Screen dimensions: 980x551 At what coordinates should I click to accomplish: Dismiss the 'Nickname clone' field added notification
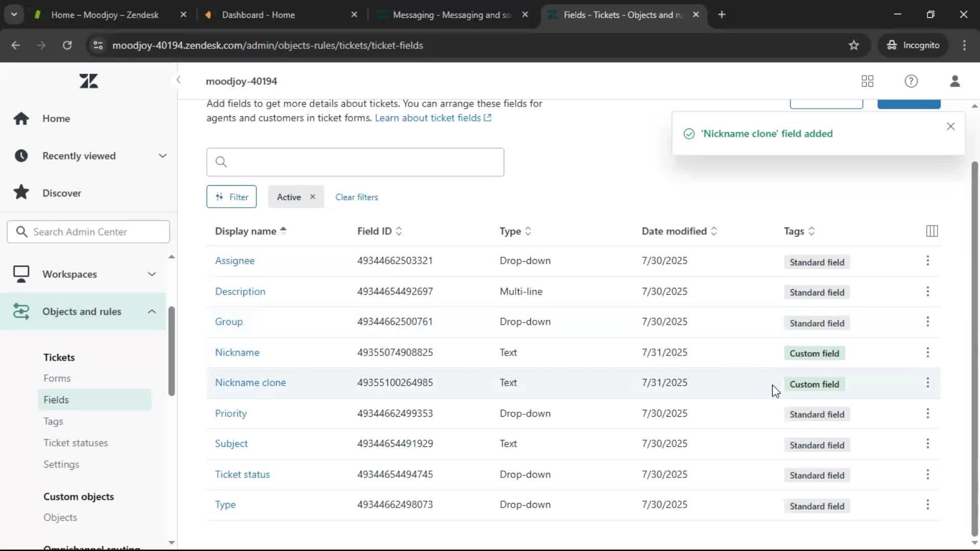click(x=950, y=127)
